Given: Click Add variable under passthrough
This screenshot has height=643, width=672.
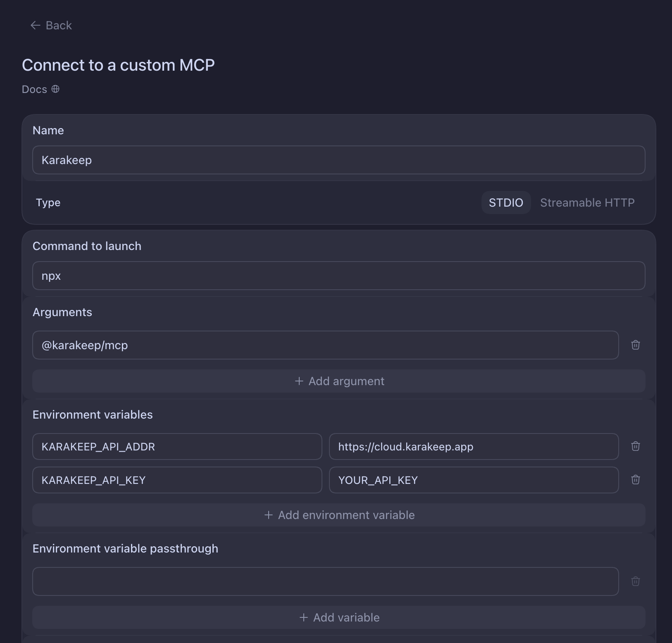Looking at the screenshot, I should click(339, 617).
